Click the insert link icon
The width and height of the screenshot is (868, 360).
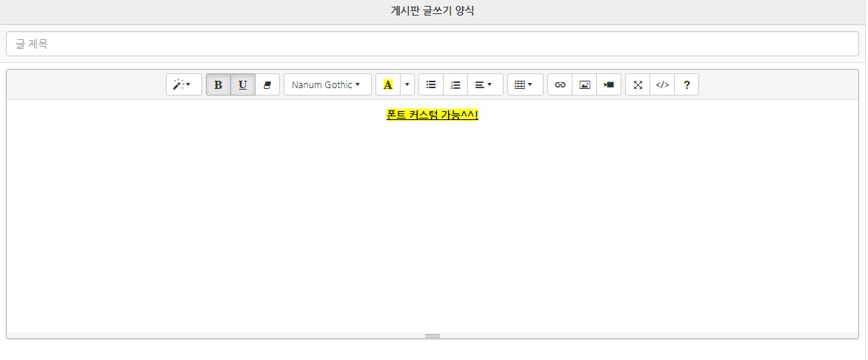pos(560,84)
